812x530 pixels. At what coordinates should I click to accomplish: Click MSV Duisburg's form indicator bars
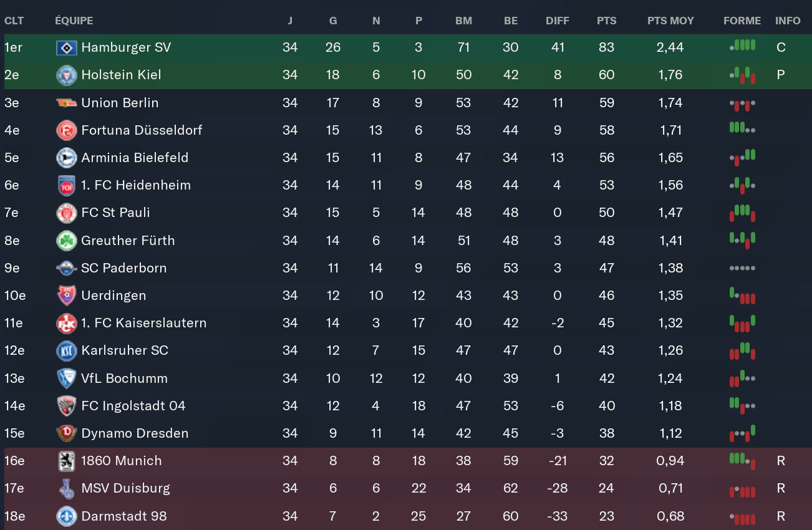(742, 491)
